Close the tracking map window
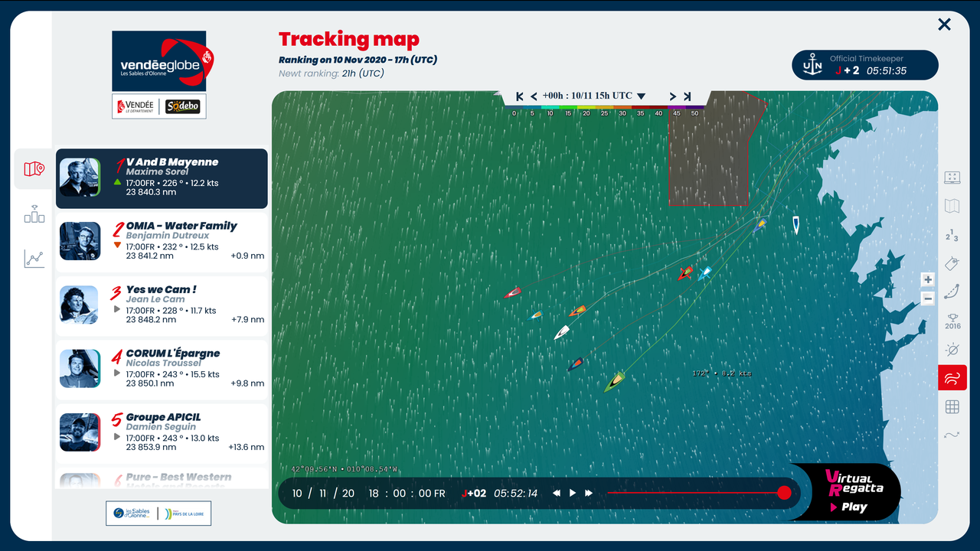The image size is (980, 551). (x=945, y=24)
